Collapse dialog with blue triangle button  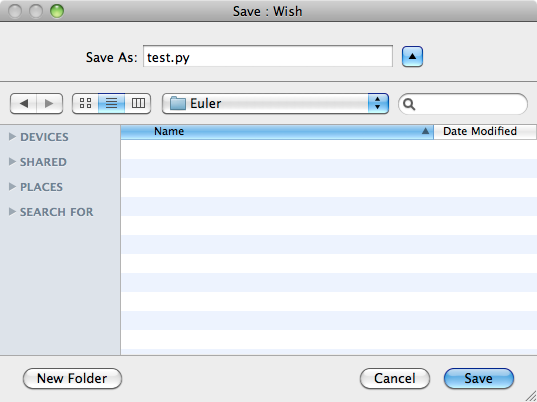pos(412,56)
